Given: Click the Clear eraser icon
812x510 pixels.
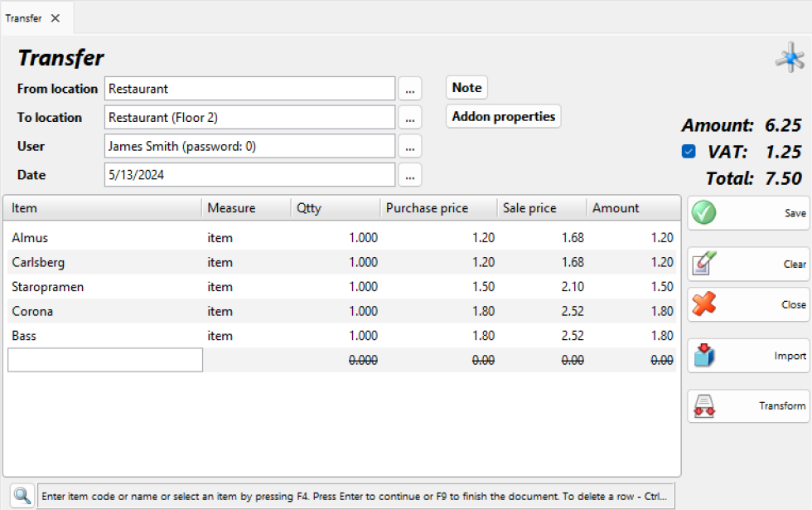Looking at the screenshot, I should 703,264.
